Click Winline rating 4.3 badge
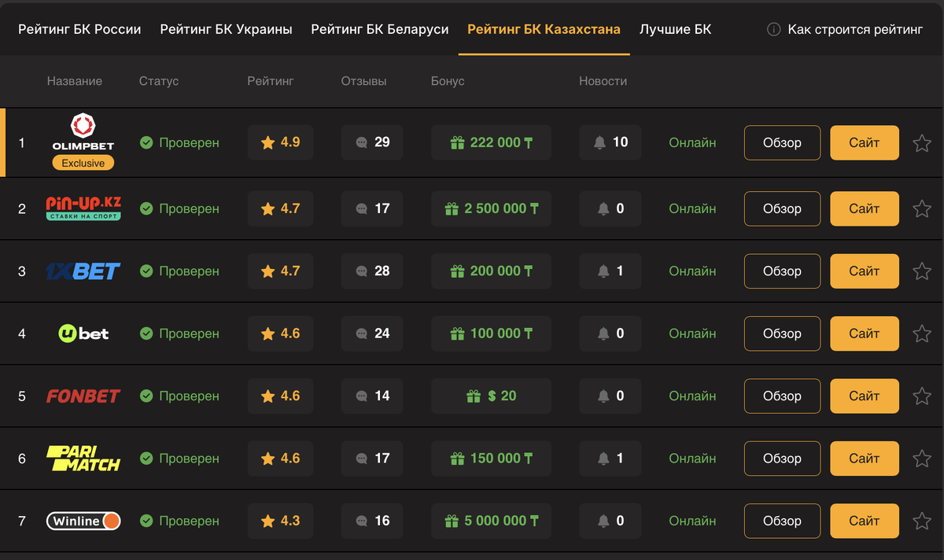The height and width of the screenshot is (560, 944). (280, 521)
